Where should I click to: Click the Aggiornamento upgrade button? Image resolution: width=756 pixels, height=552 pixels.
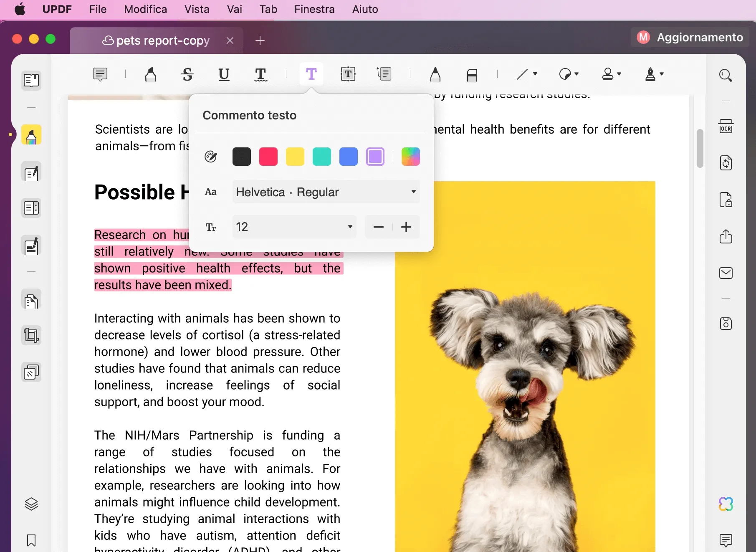[690, 38]
